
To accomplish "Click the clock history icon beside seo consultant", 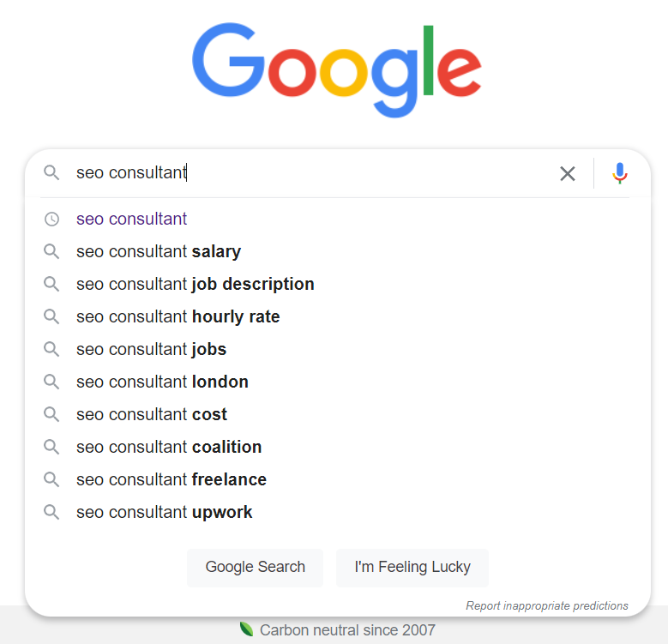I will [x=52, y=219].
